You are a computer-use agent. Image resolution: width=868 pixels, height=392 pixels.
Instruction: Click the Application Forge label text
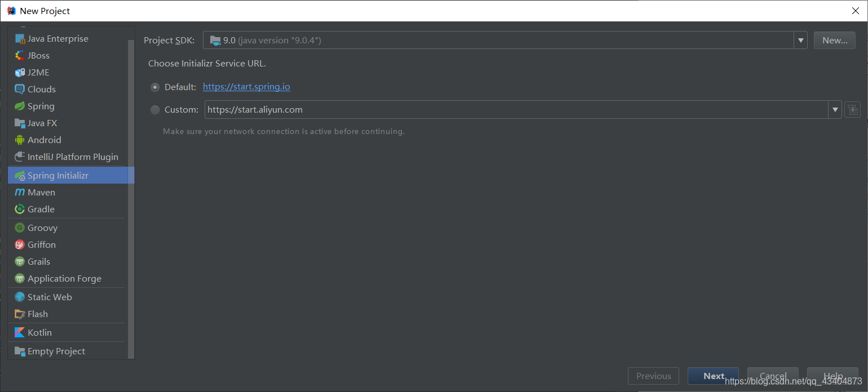coord(64,279)
